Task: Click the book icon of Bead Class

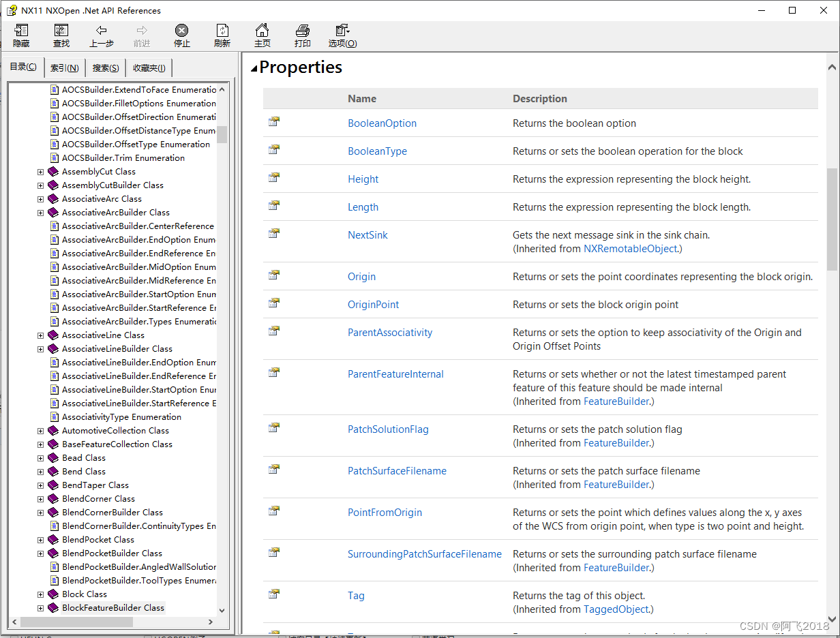Action: pyautogui.click(x=53, y=458)
